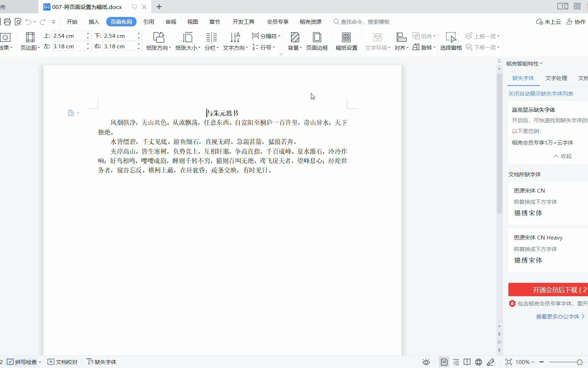Image resolution: width=588 pixels, height=368 pixels.
Task: Select the 纸张方向 (paper orientation) tool
Action: click(158, 41)
